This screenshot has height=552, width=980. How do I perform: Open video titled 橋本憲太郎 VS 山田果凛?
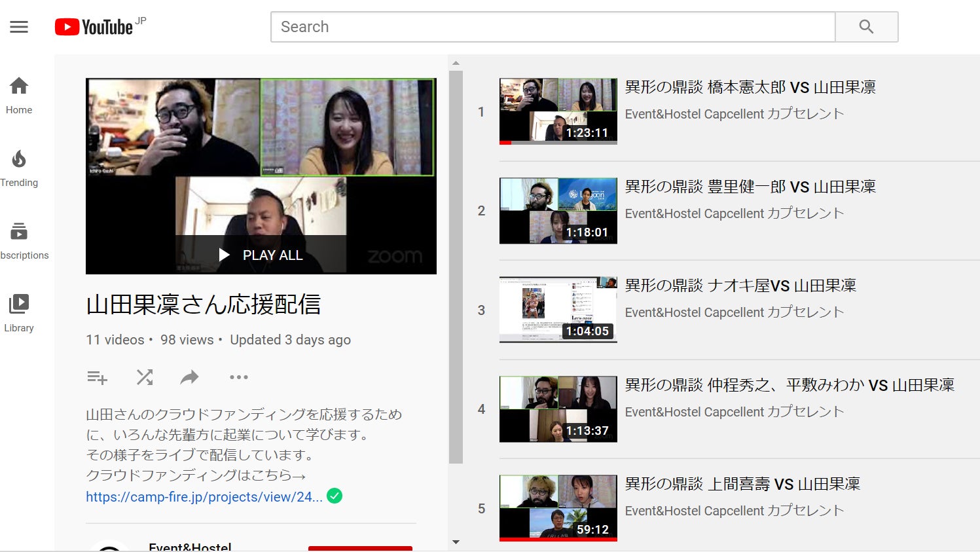pyautogui.click(x=750, y=87)
